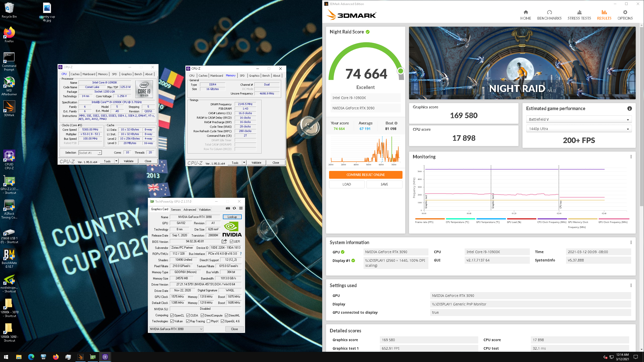Open Microsoft Edge from taskbar
The image size is (644, 362).
point(31,357)
